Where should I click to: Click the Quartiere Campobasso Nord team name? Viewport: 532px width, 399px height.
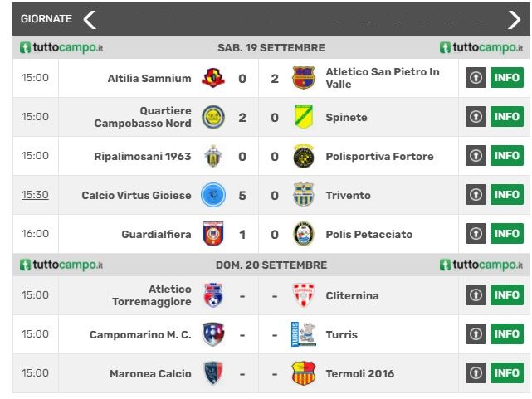pos(143,117)
